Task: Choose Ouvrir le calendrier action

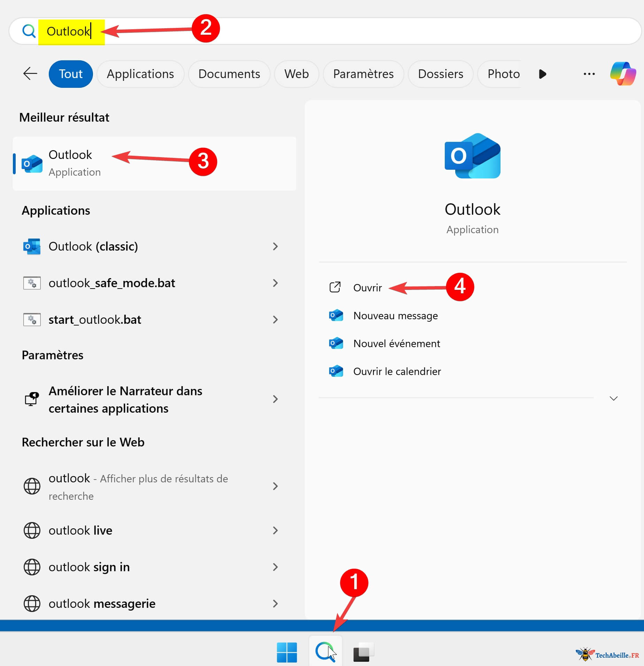Action: 397,371
